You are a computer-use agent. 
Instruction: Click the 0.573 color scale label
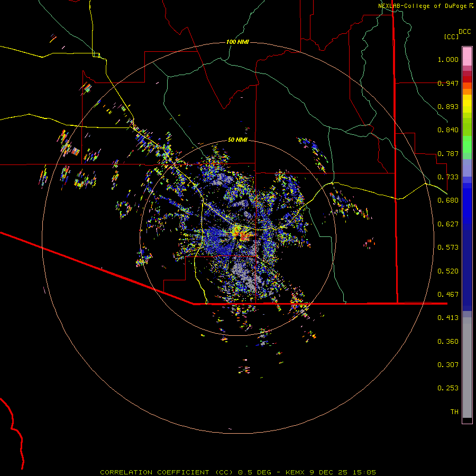(448, 248)
